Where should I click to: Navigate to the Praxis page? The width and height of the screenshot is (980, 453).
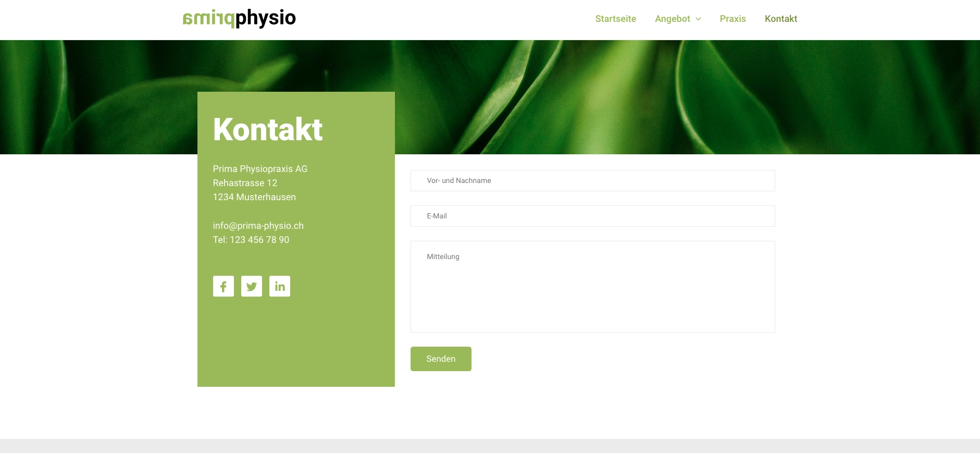733,19
